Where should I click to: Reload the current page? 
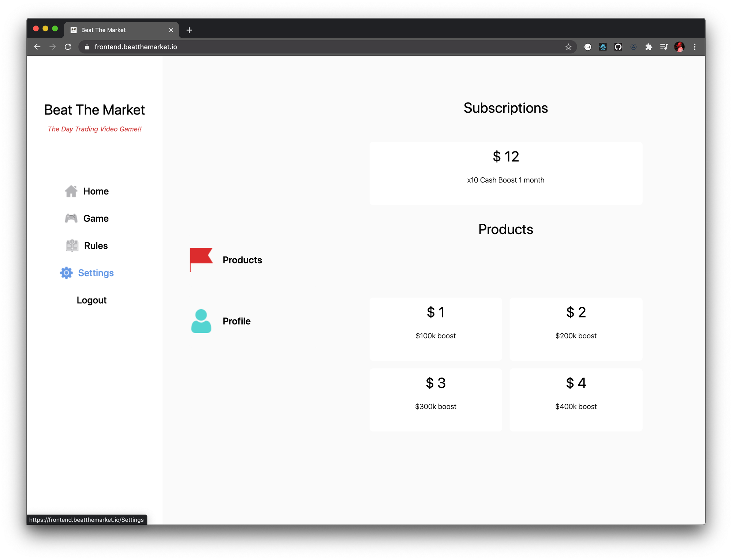(68, 47)
